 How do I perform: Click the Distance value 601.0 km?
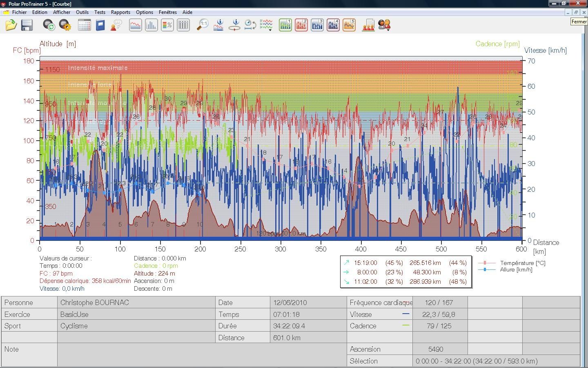click(308, 338)
